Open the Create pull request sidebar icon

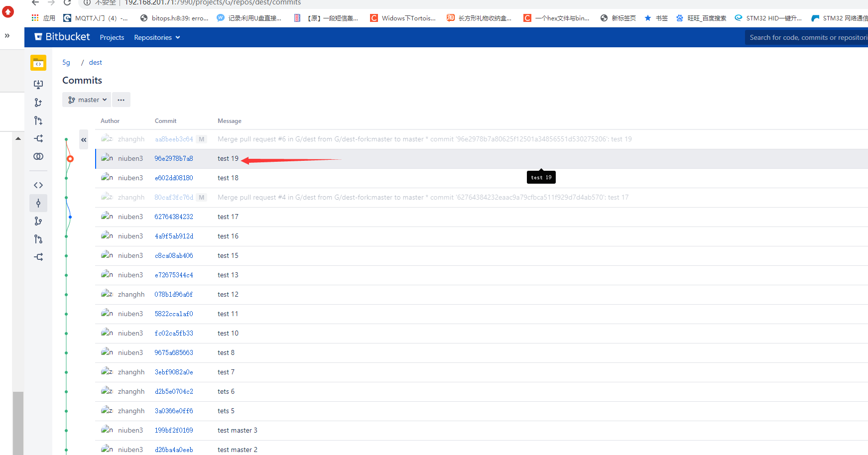coord(38,120)
